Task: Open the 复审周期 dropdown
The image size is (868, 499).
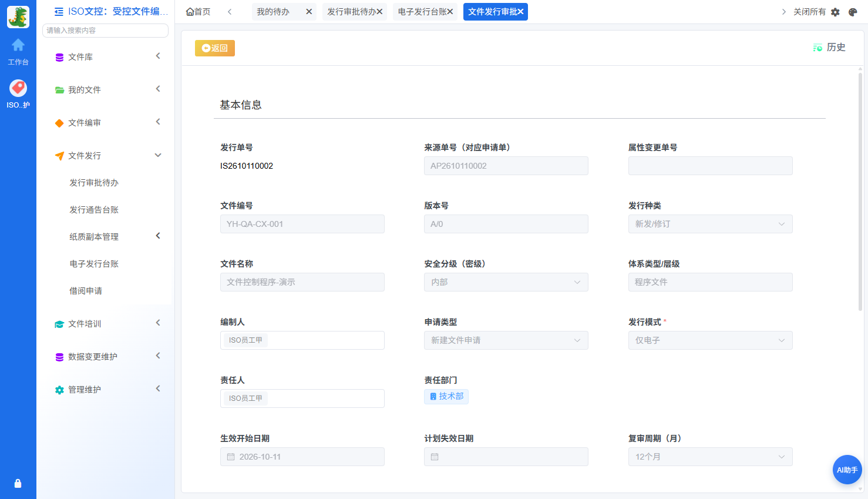Action: coord(711,457)
